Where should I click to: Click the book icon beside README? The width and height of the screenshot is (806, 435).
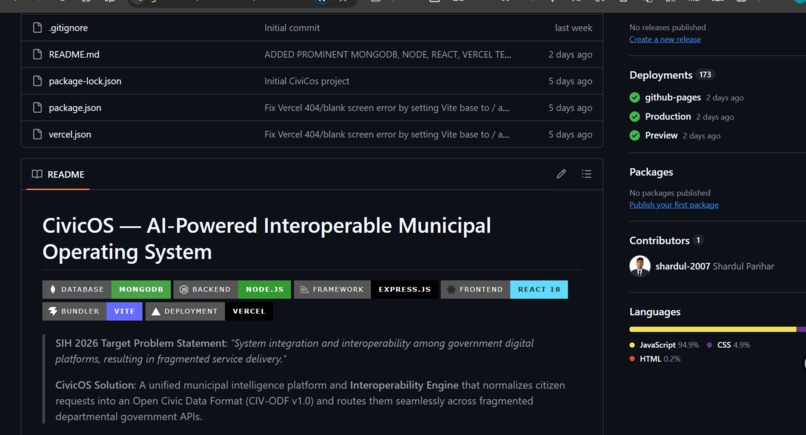pos(37,174)
